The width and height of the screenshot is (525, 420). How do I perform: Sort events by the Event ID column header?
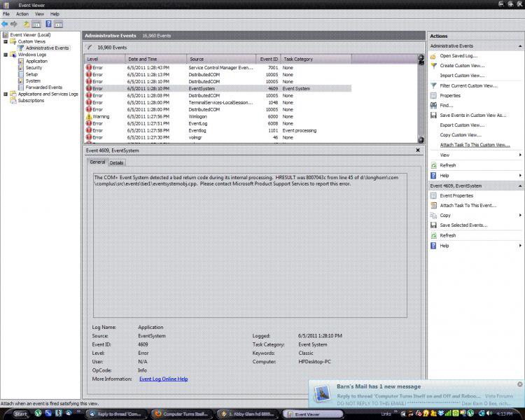269,59
